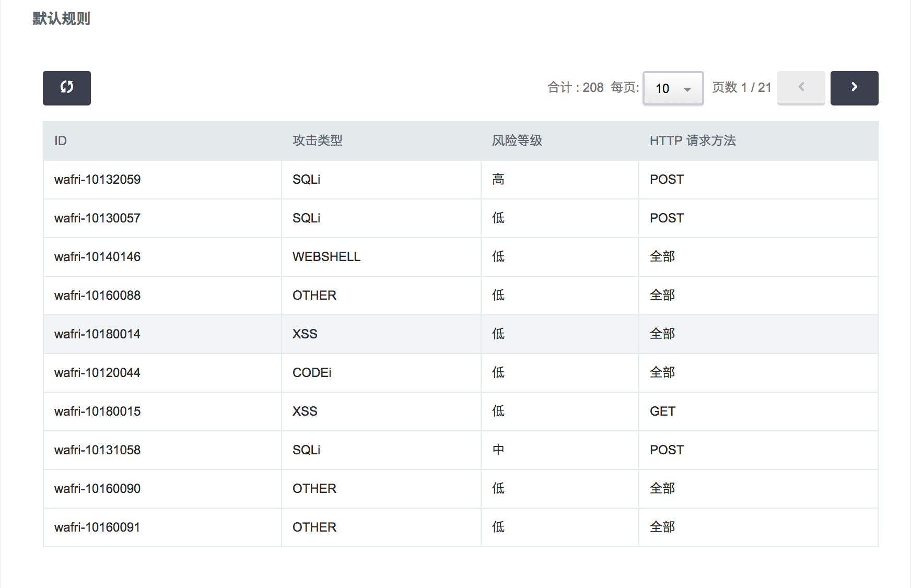Image resolution: width=911 pixels, height=588 pixels.
Task: Click the 高 risk level cell
Action: (x=498, y=180)
